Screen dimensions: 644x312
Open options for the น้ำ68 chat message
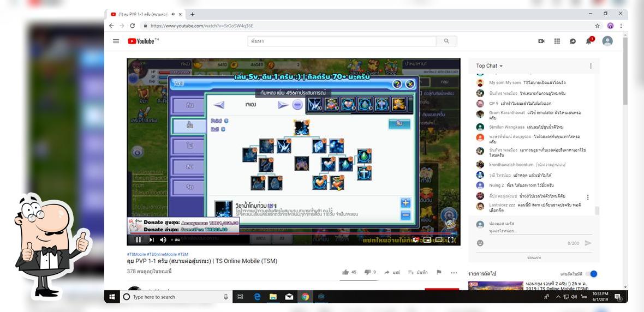click(x=588, y=197)
